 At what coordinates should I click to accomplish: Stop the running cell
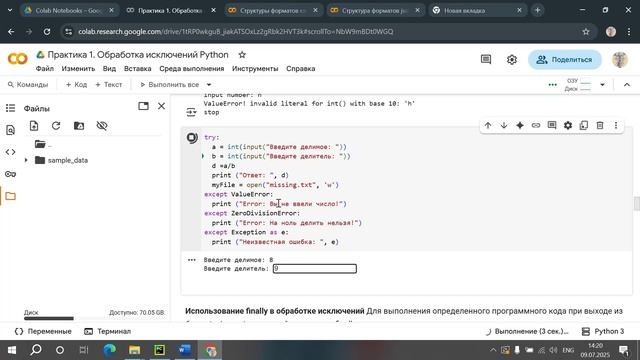[x=192, y=138]
